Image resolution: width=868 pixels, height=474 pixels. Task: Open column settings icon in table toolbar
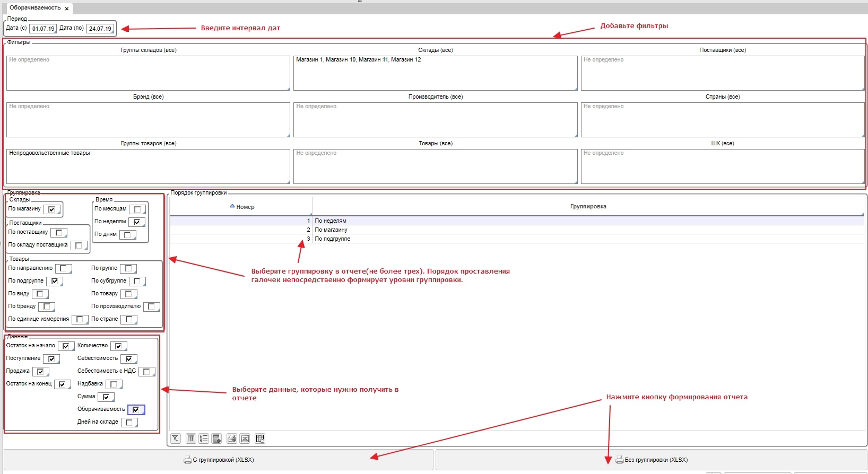[190, 438]
